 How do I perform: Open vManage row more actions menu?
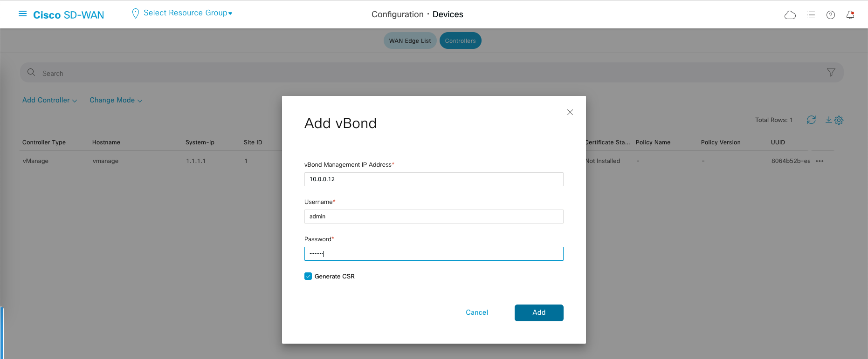pos(820,161)
